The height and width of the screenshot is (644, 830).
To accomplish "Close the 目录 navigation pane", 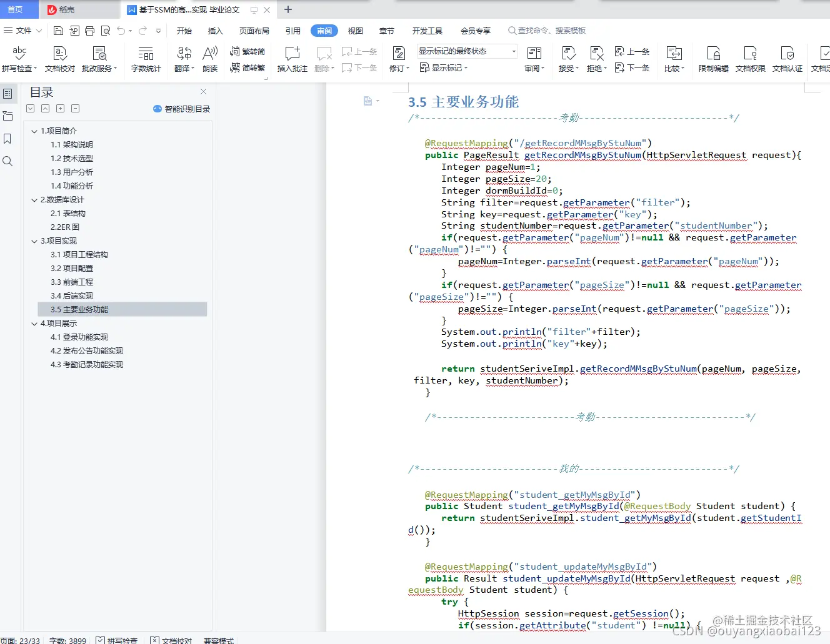I will [x=203, y=92].
